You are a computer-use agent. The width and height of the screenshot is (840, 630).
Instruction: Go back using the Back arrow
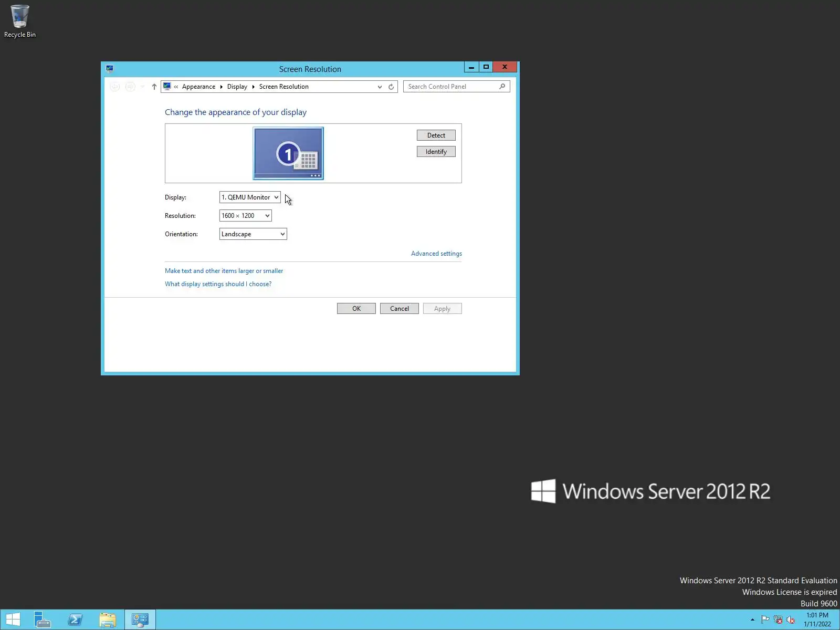click(114, 87)
